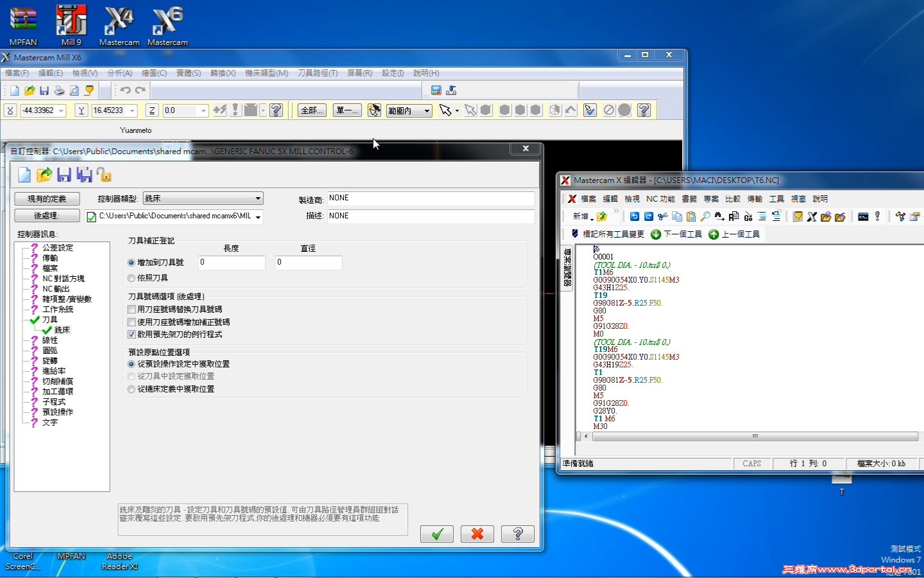Click the Mill 9 desktop shortcut

71,25
